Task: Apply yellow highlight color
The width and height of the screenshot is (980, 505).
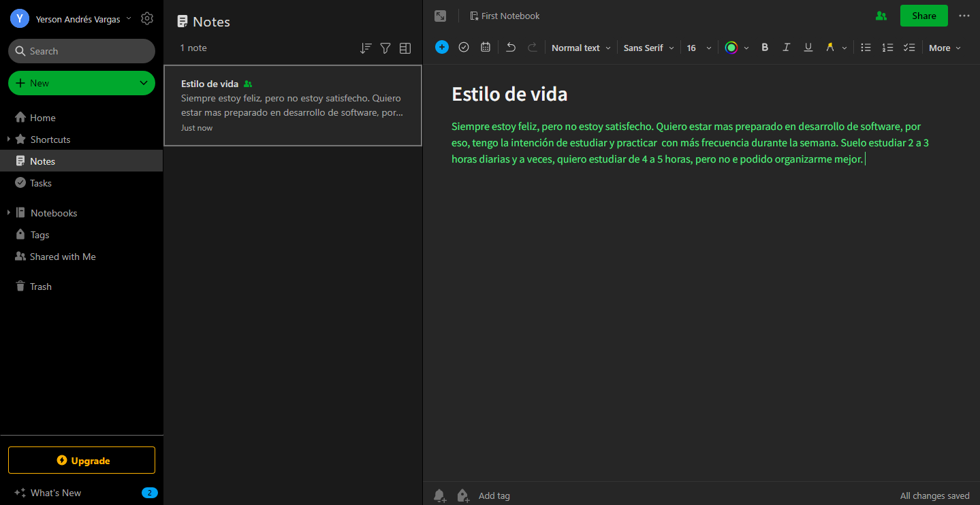Action: [x=829, y=48]
